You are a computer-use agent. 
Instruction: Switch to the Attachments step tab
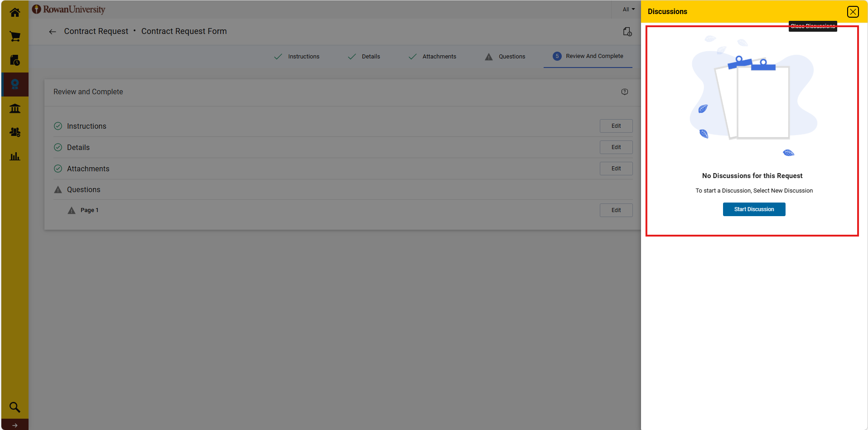(x=433, y=57)
